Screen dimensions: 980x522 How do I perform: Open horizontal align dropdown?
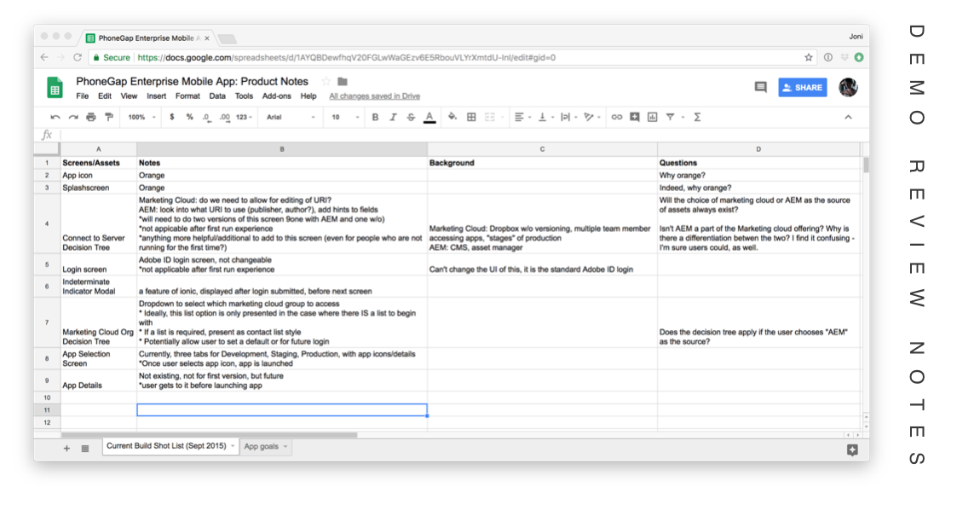[522, 117]
